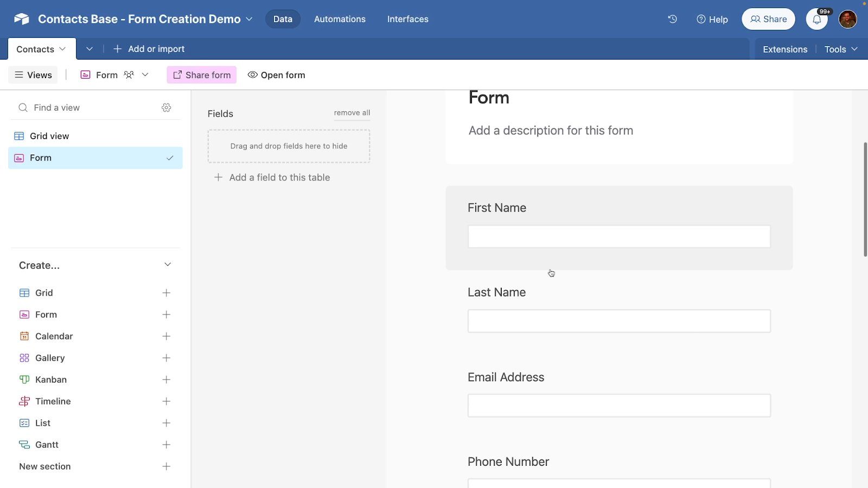Click the Kanban icon in Create list

coord(24,380)
